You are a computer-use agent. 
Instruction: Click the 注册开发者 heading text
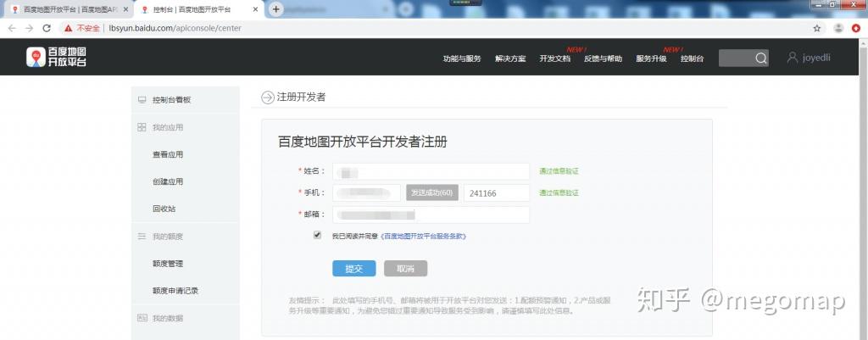301,98
